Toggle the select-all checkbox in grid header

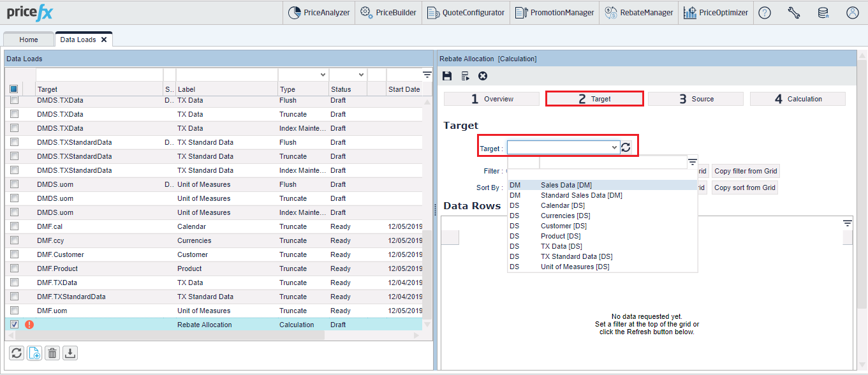(x=14, y=89)
